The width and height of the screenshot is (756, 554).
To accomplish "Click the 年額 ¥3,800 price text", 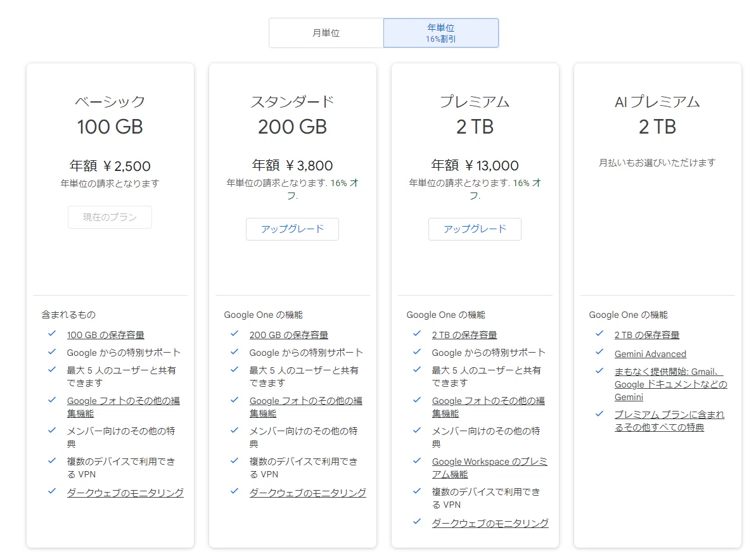I will (x=292, y=165).
